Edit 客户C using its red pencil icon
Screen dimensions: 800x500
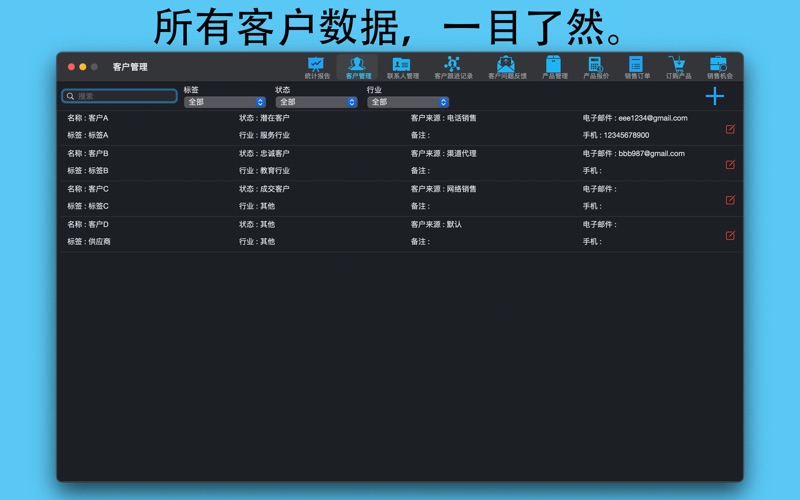730,200
